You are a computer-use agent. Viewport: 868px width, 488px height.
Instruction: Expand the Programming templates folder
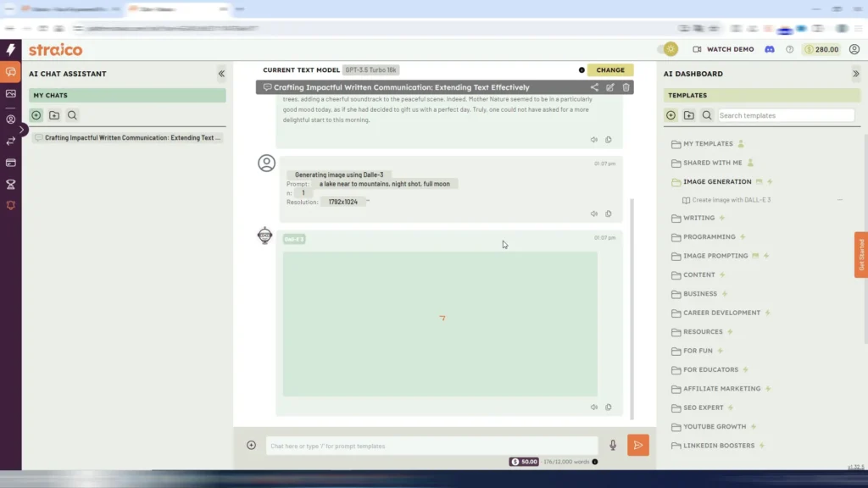pos(709,236)
